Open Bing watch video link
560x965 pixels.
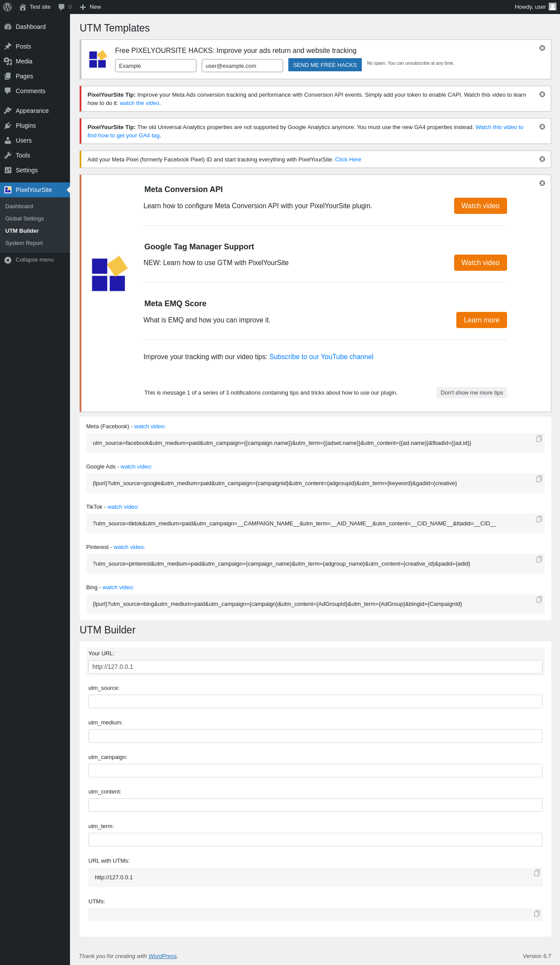tap(119, 587)
